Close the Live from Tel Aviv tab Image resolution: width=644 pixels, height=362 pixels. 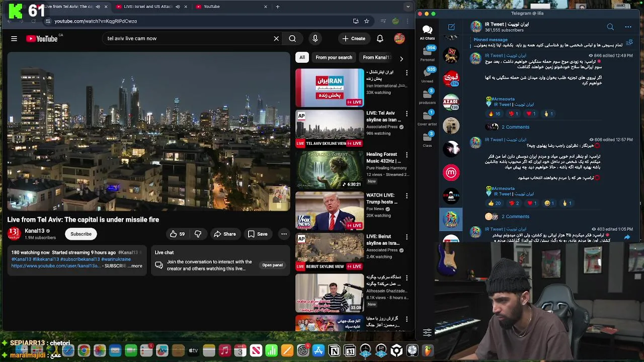click(106, 7)
